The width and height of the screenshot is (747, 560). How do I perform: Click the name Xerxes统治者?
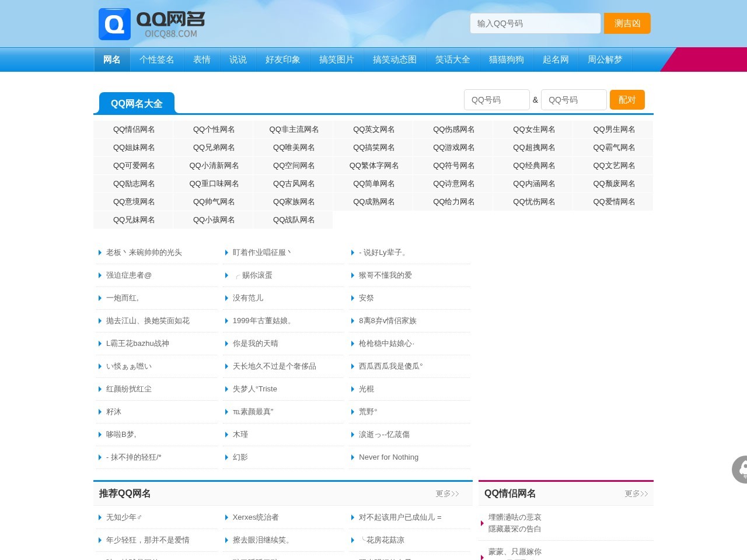[x=256, y=517]
